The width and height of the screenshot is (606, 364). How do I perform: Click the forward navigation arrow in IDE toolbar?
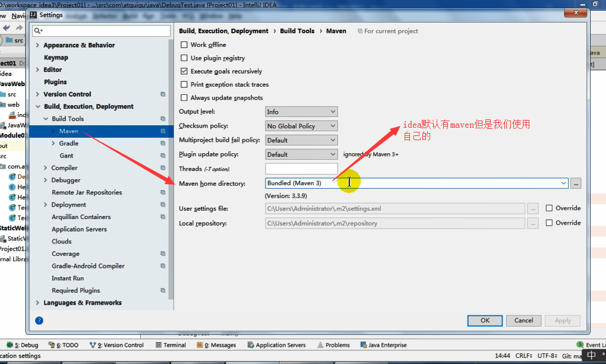pos(19,27)
